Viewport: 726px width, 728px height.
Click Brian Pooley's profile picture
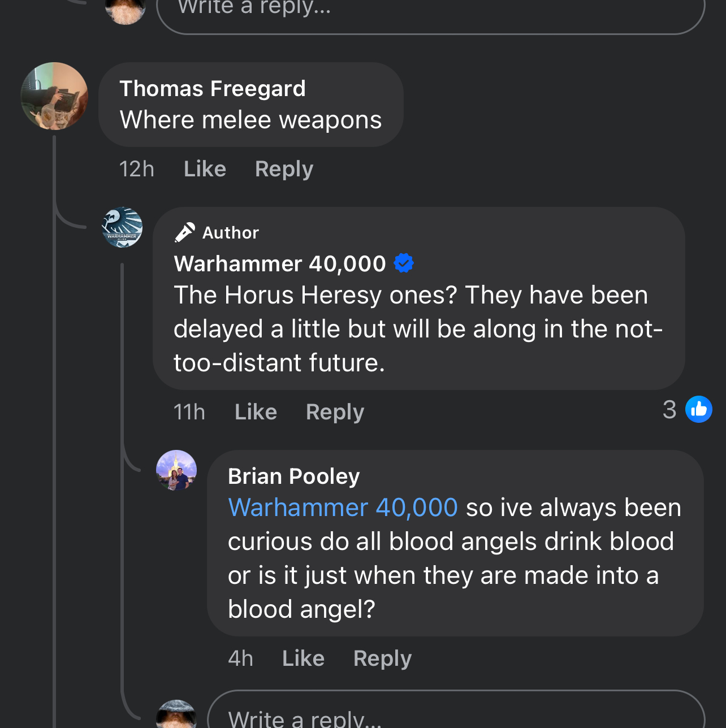176,470
